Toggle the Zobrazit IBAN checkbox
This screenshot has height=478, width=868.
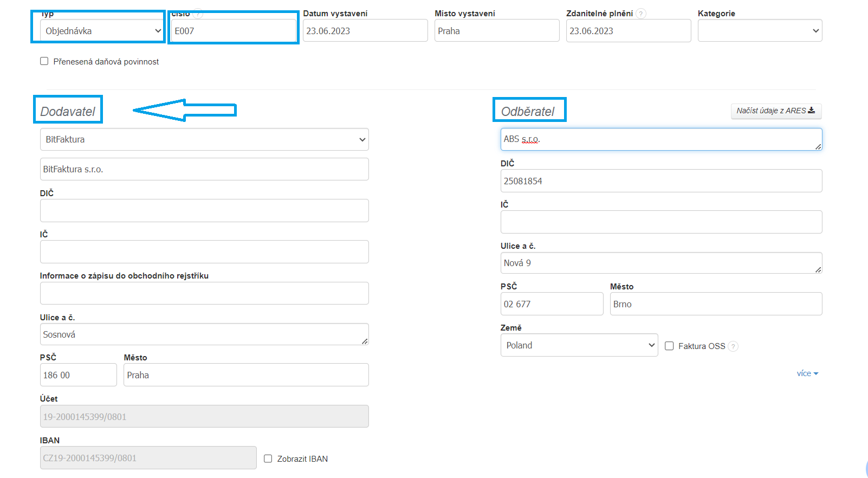tap(268, 458)
